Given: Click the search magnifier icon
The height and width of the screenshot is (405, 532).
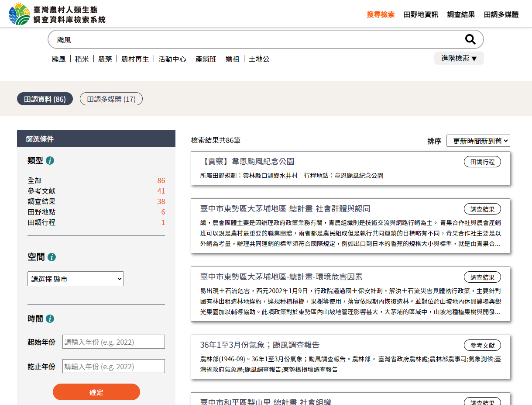Looking at the screenshot, I should click(470, 39).
